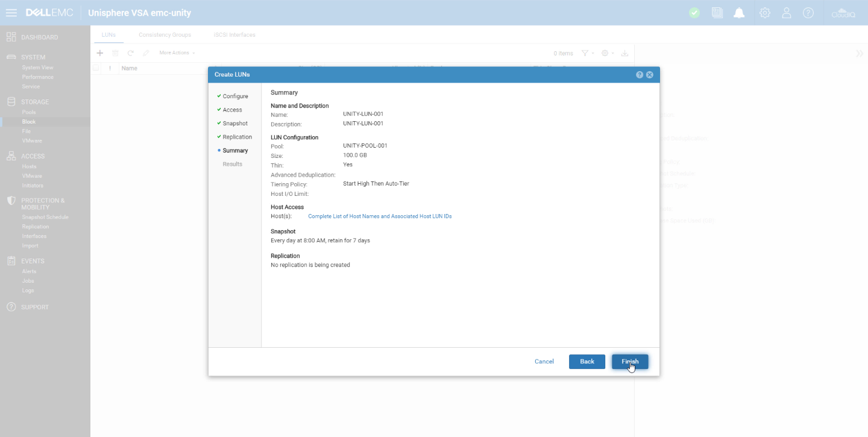Open Snapshot Schedule in the sidebar
The width and height of the screenshot is (868, 437).
coord(45,217)
